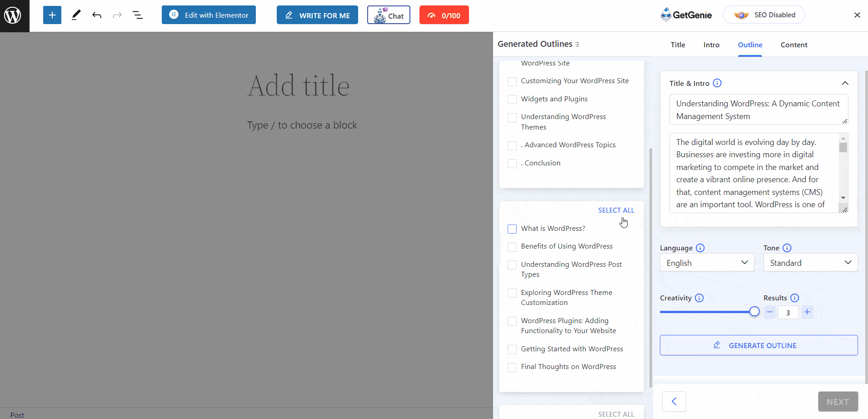The height and width of the screenshot is (419, 868).
Task: Toggle the block inserter plus button
Action: [52, 15]
